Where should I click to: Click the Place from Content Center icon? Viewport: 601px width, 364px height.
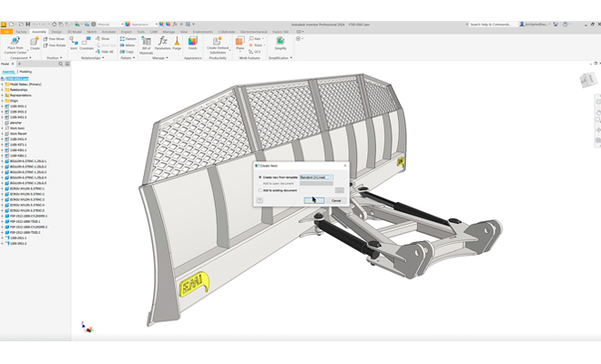click(15, 42)
